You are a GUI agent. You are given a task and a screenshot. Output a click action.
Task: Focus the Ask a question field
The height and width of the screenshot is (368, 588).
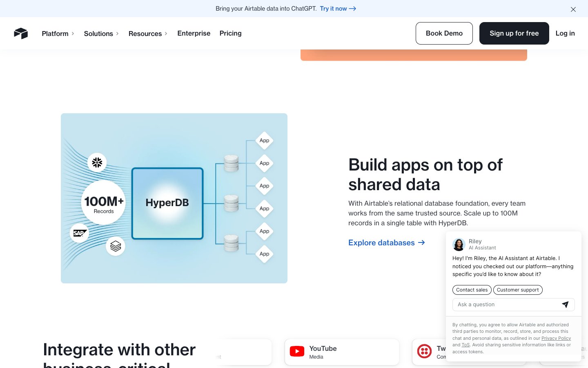[x=506, y=305]
